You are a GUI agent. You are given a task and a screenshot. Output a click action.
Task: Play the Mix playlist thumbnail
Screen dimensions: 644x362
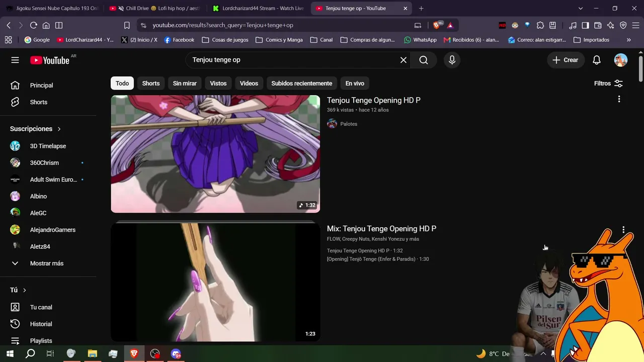pyautogui.click(x=215, y=282)
